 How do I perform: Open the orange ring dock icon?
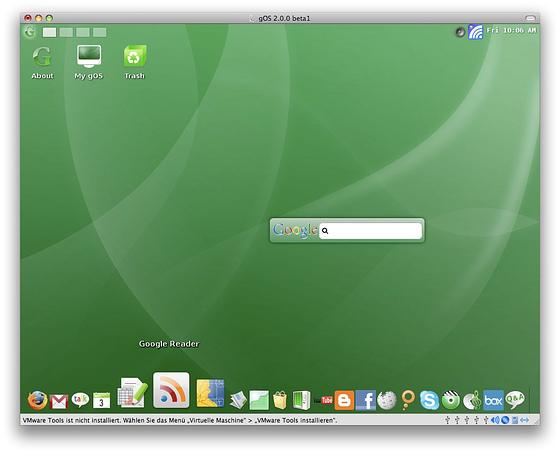[x=408, y=400]
